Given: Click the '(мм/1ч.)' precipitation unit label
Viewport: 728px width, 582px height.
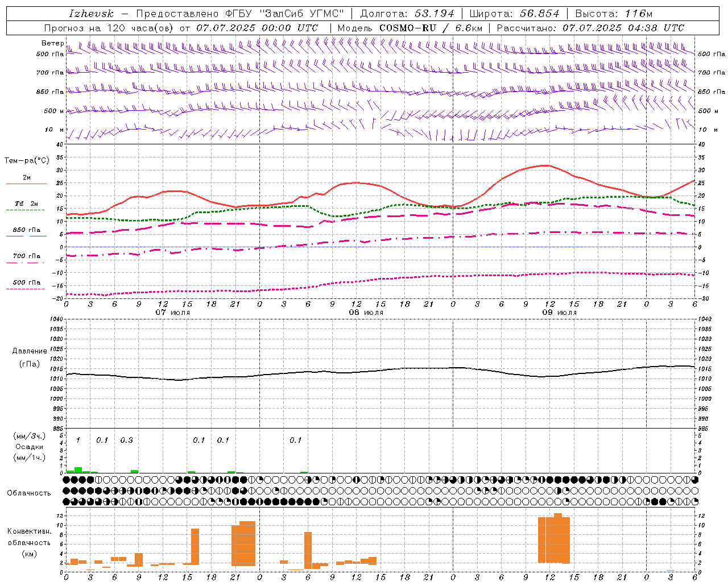Looking at the screenshot, I should click(x=29, y=458).
